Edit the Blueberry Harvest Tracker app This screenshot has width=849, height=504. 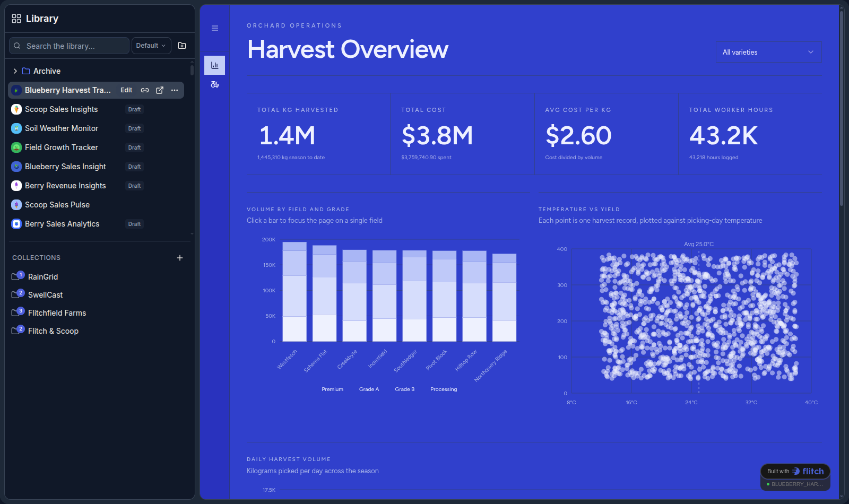126,90
